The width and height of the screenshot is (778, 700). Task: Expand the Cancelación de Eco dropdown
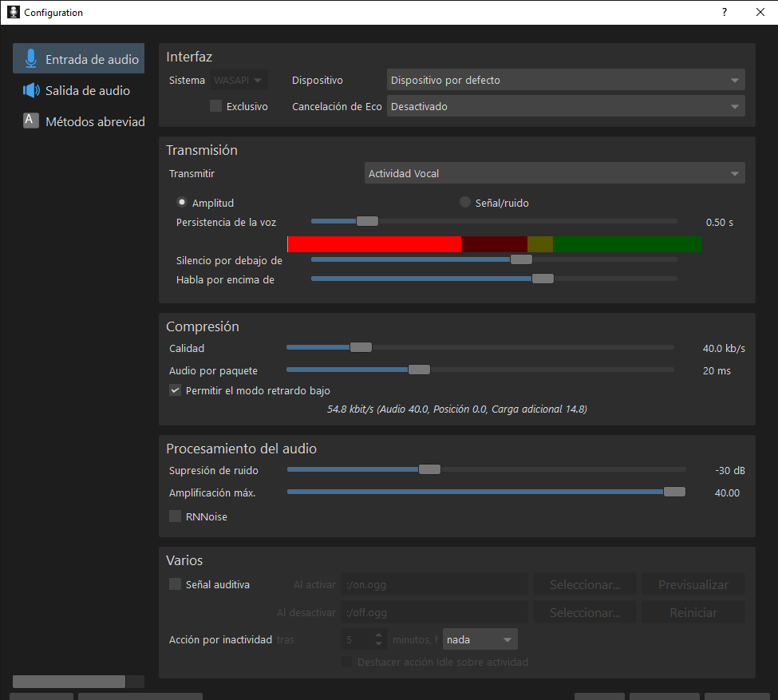565,106
